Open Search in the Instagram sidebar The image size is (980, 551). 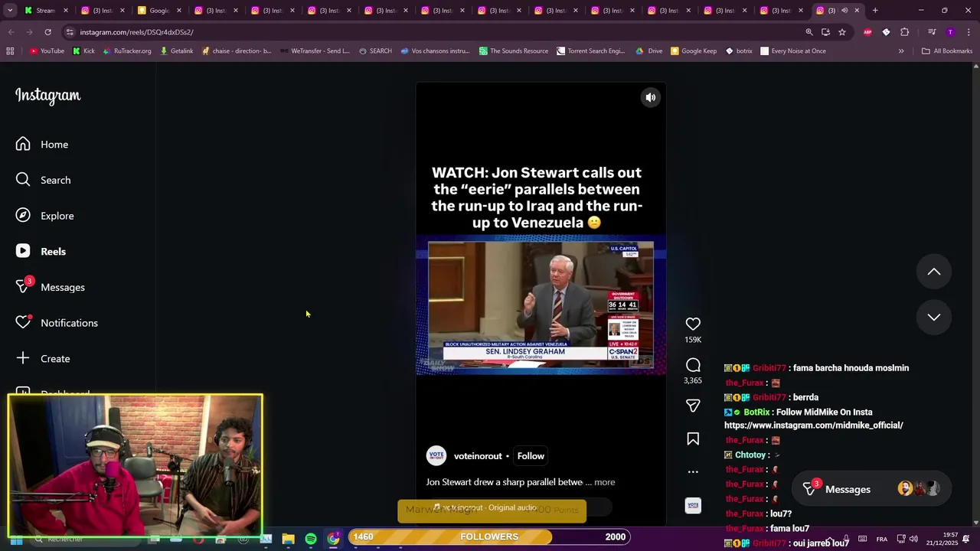43,180
